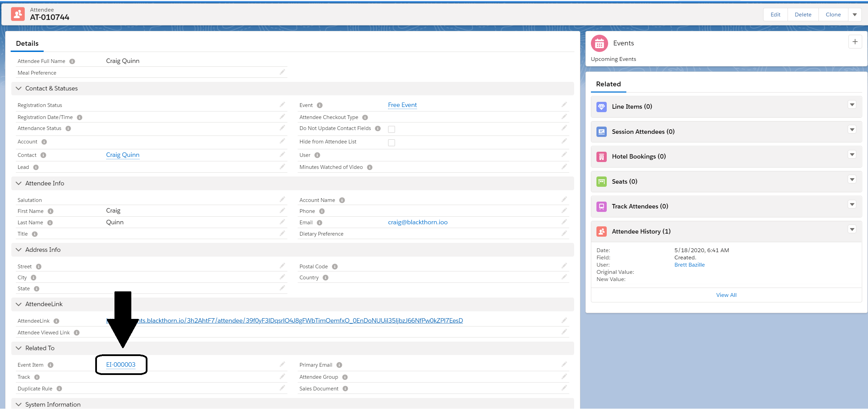The width and height of the screenshot is (868, 419).
Task: Open the EI-000003 event item link
Action: [x=121, y=365]
